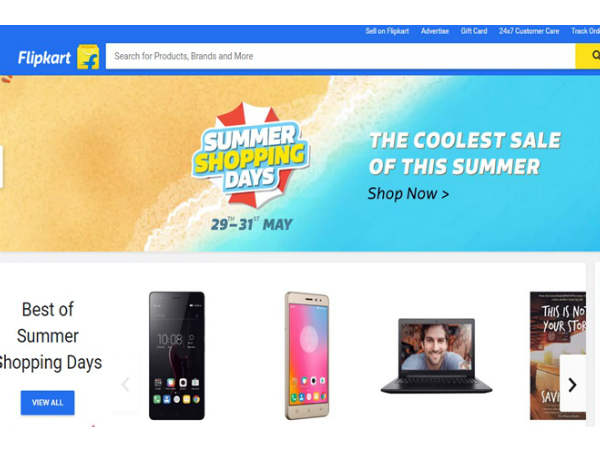Open 24x7 Customer Care link
This screenshot has width=600, height=450.
529,31
